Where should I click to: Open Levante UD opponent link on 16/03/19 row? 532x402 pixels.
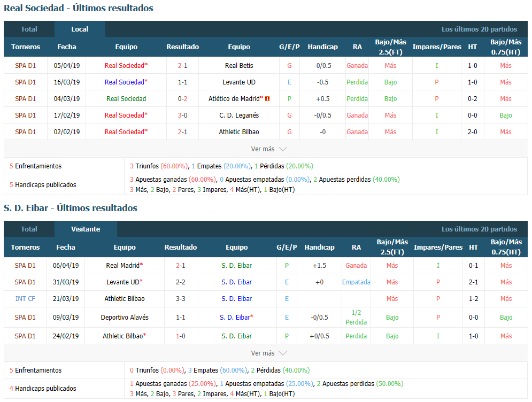[x=239, y=82]
